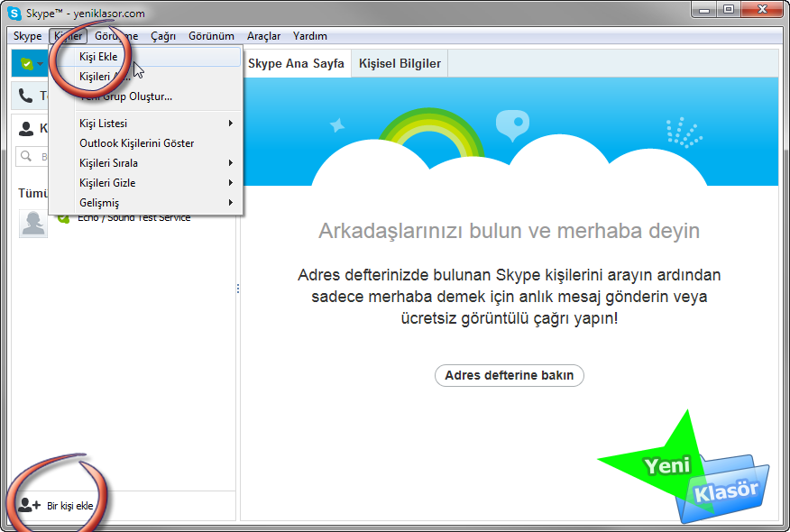Click the Bir kişi ekle link

coord(69,506)
